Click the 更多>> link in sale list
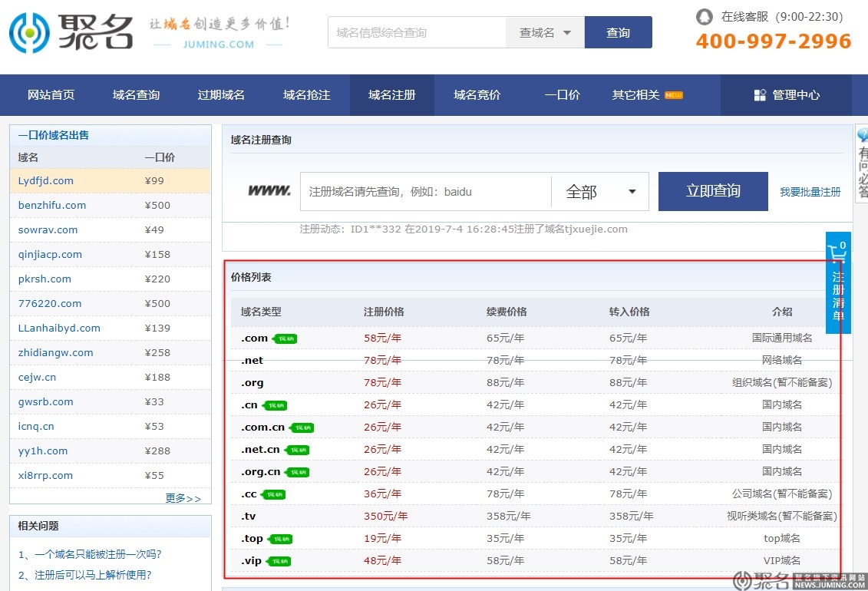 [x=183, y=499]
